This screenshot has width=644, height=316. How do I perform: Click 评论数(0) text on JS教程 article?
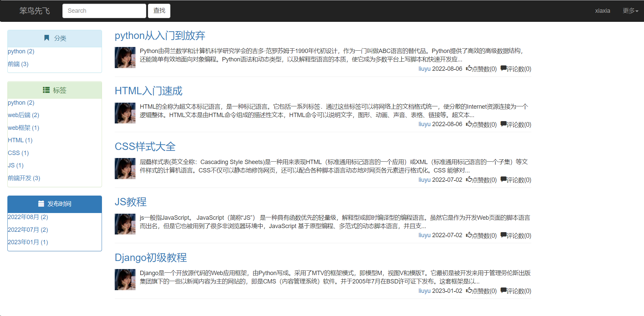519,236
